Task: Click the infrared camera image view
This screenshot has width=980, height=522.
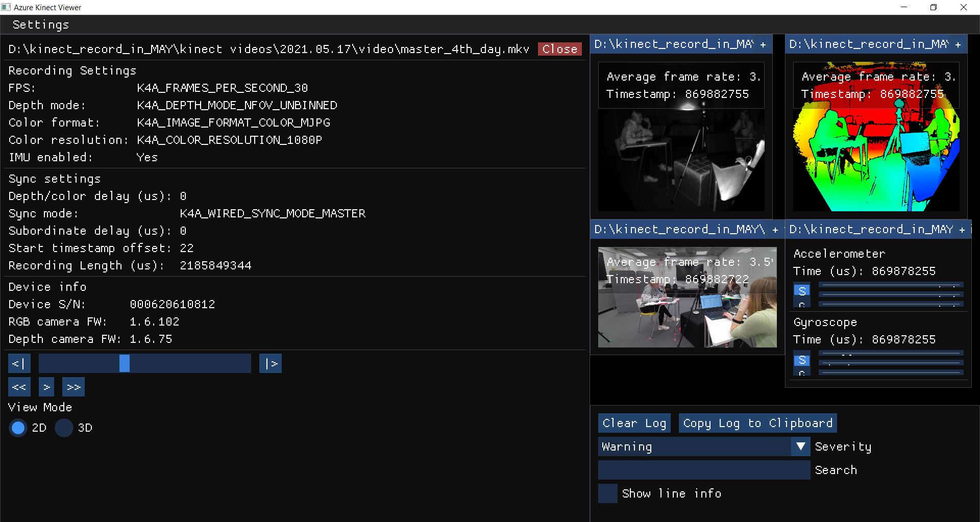Action: tap(681, 137)
